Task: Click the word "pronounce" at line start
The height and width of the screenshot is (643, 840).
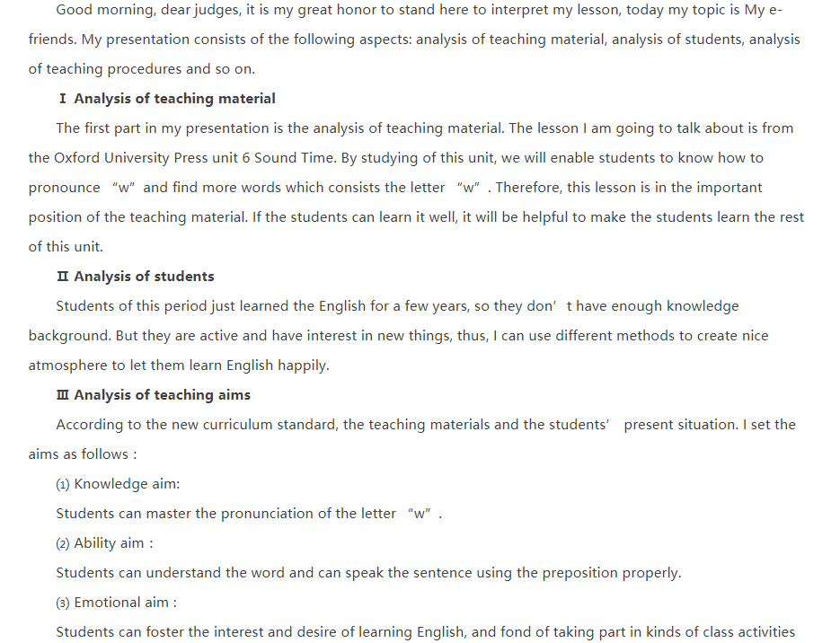Action: 65,188
